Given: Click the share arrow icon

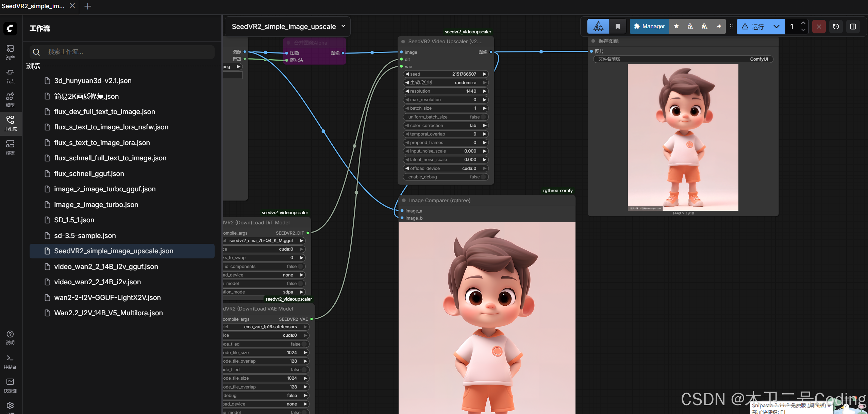Looking at the screenshot, I should click(719, 26).
